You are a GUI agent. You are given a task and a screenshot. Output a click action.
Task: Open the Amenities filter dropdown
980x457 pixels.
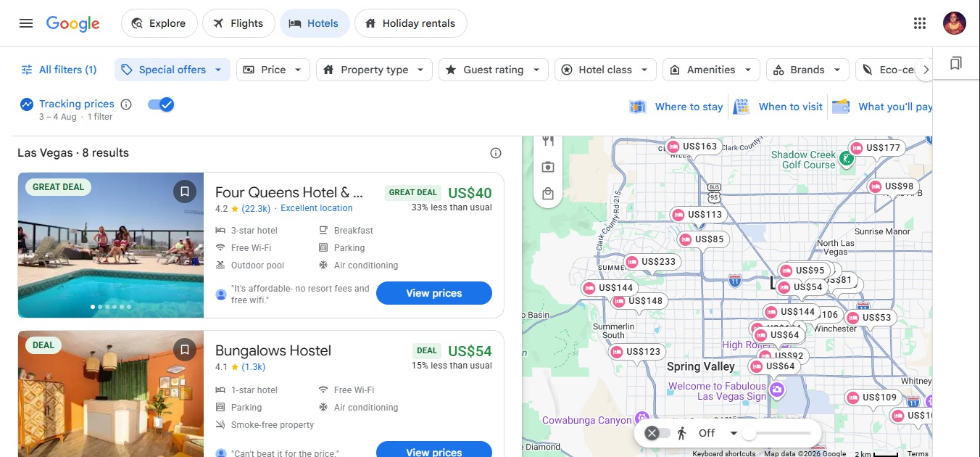[711, 70]
